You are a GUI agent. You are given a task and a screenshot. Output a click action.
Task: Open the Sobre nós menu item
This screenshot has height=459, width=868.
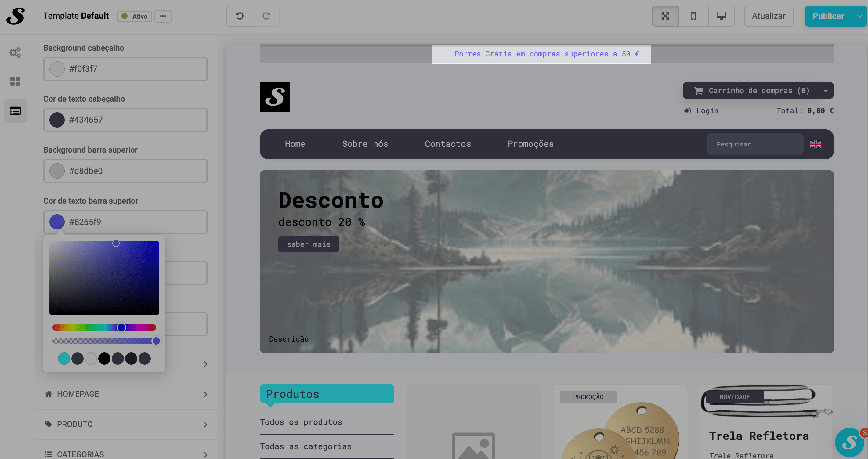pyautogui.click(x=365, y=144)
